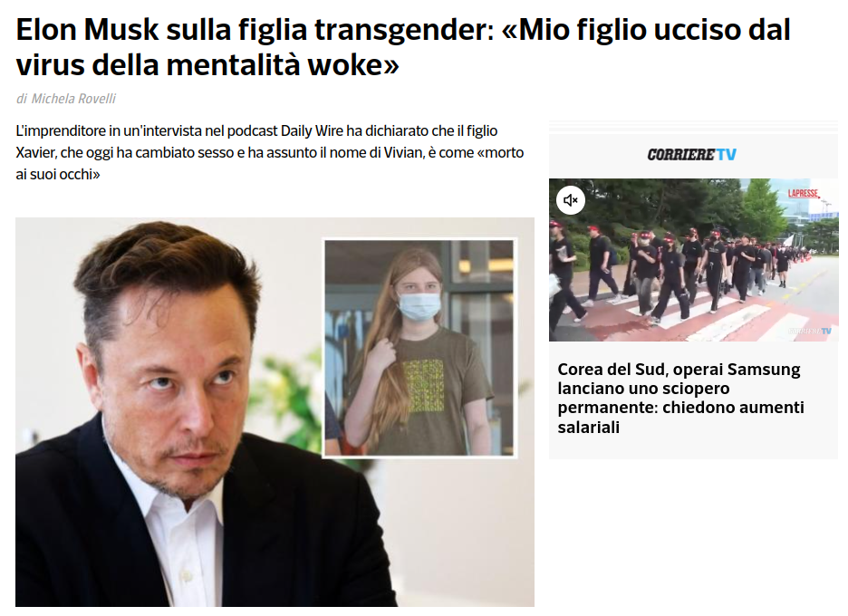The width and height of the screenshot is (848, 616).
Task: Open the Samsung workers strike video headline
Action: pos(681,398)
